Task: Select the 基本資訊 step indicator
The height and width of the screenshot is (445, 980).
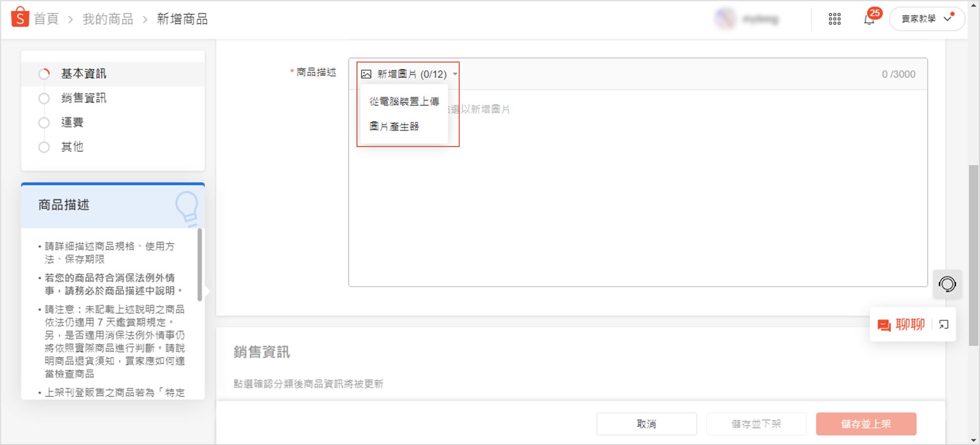Action: pos(44,74)
